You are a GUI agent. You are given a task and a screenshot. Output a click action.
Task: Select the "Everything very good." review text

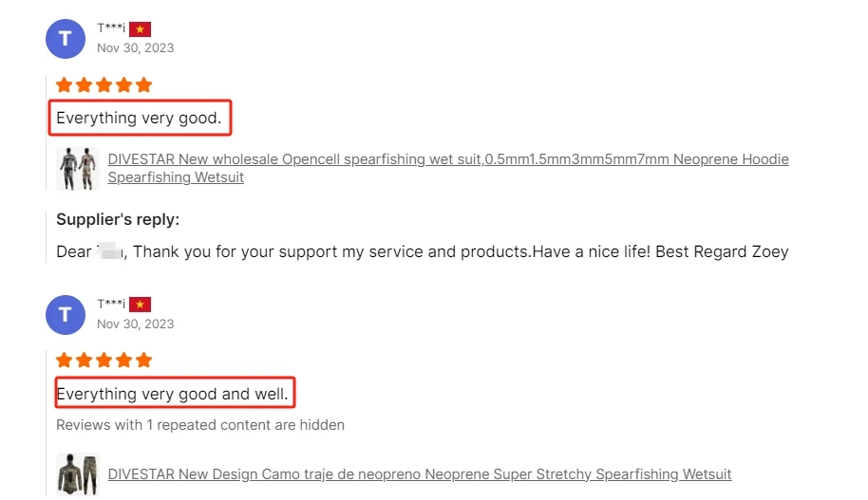[x=139, y=119]
